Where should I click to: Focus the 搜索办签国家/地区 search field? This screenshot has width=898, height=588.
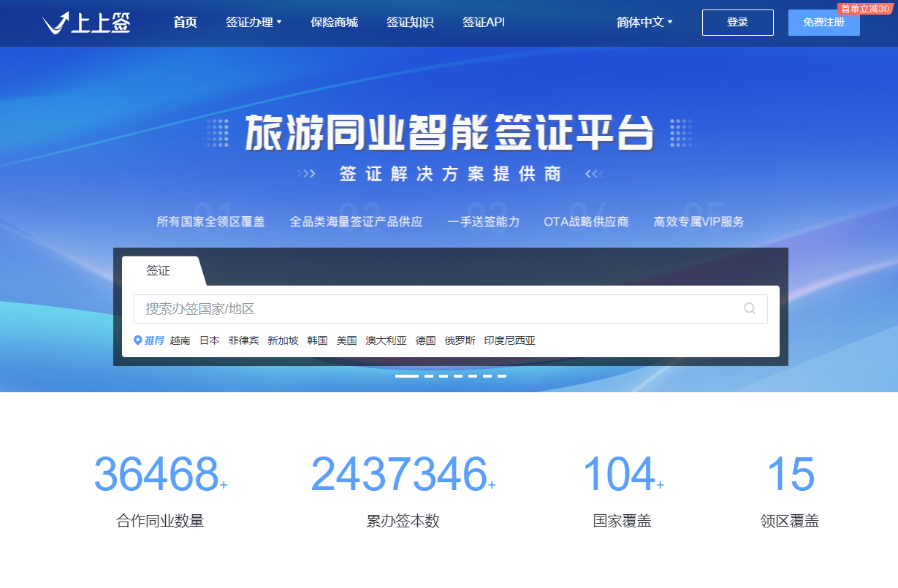(438, 308)
